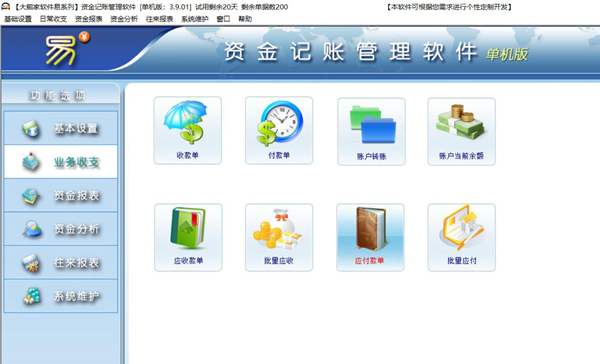Open the 帮助 menu
The width and height of the screenshot is (600, 364).
click(245, 19)
